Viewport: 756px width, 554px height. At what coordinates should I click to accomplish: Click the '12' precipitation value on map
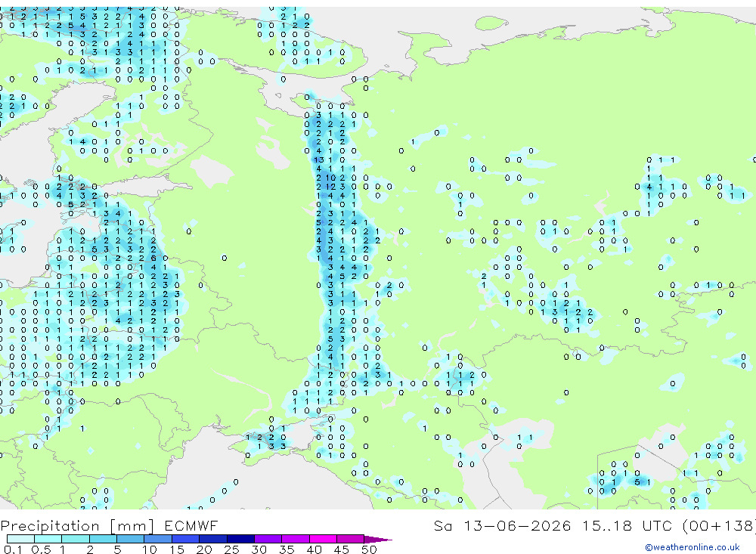330,187
